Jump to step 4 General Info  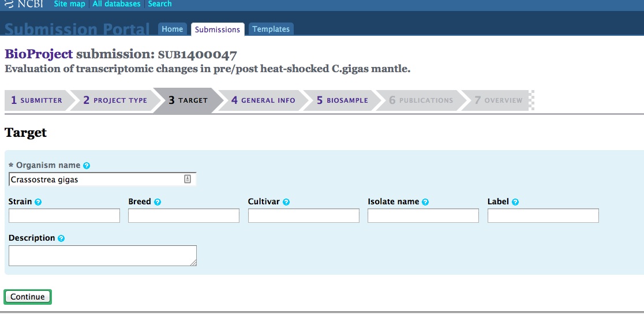[x=263, y=100]
